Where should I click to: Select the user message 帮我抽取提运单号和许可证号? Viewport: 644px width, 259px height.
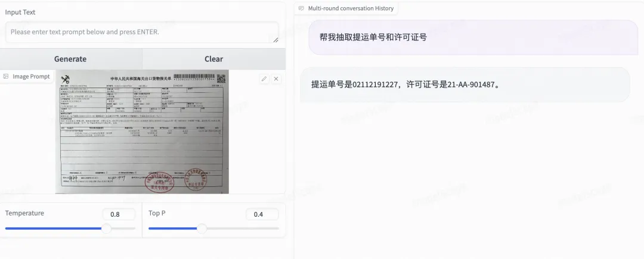tap(473, 38)
